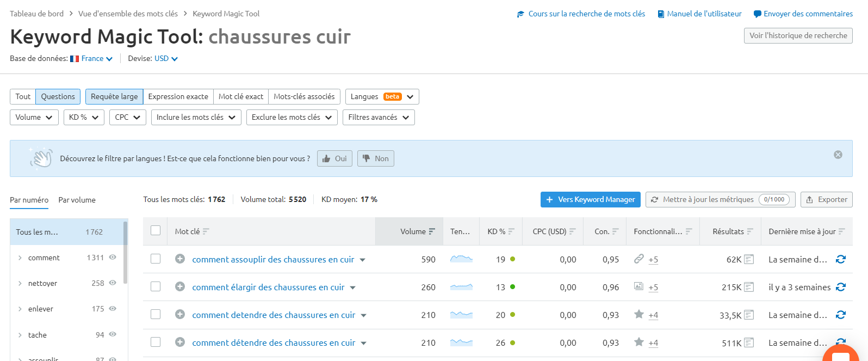The image size is (868, 361).
Task: Toggle eye icon for 'tache' group
Action: point(113,334)
